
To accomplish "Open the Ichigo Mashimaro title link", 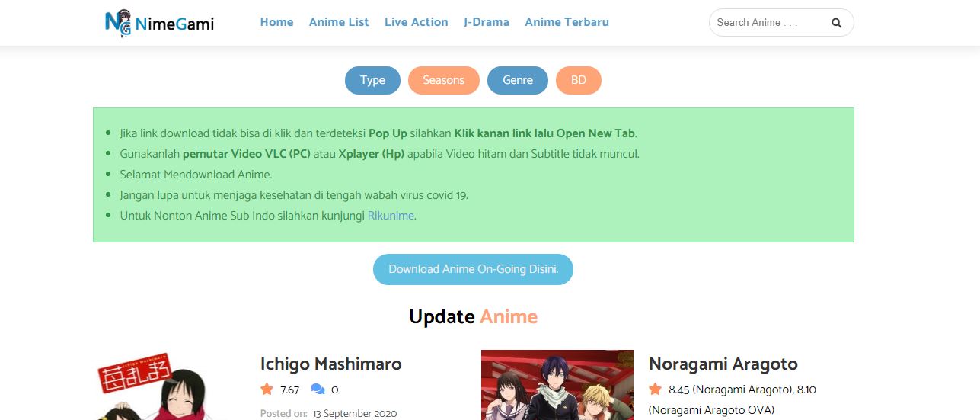I will pyautogui.click(x=330, y=364).
